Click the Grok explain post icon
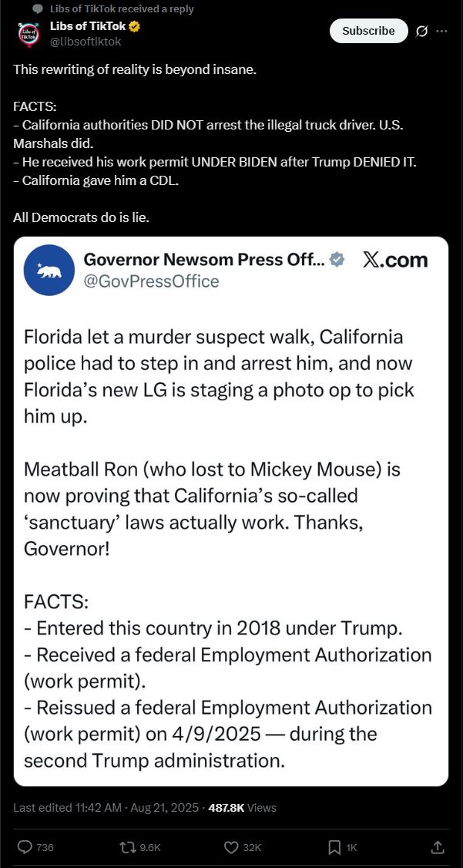Image resolution: width=463 pixels, height=868 pixels. click(421, 31)
